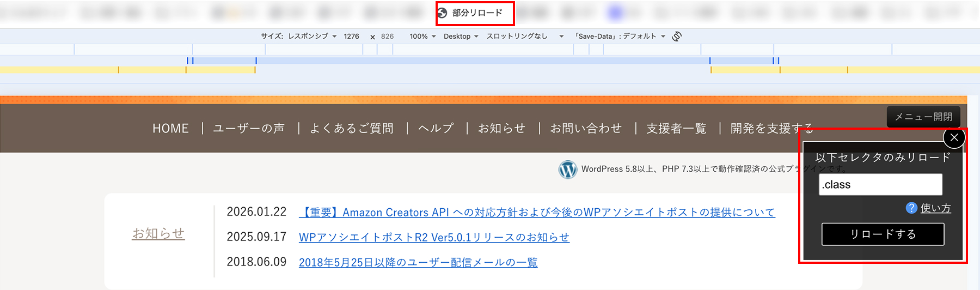Click the 部分リロード extension icon
Viewport: 980px width, 290px height.
[442, 13]
